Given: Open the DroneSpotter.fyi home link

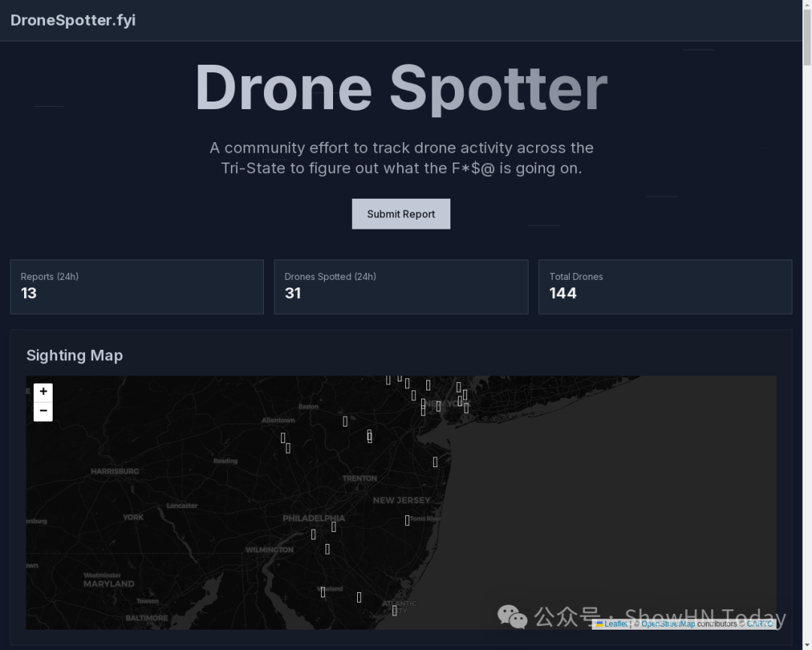Looking at the screenshot, I should [73, 20].
